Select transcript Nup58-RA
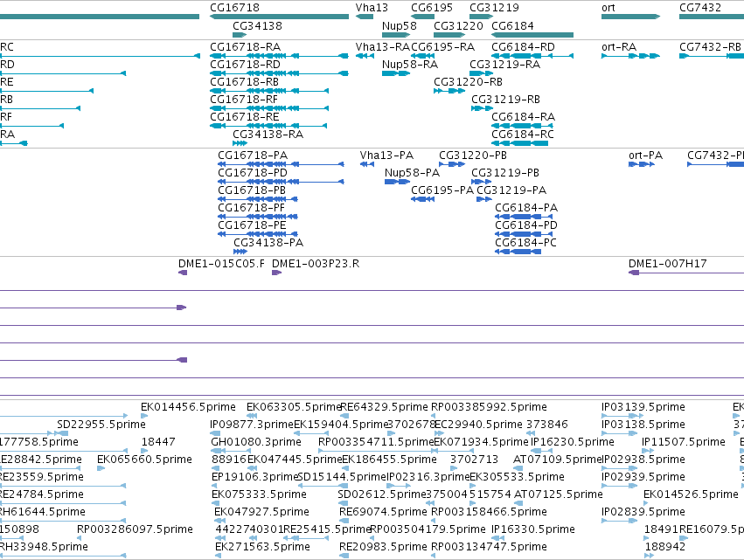The image size is (744, 560). point(410,65)
